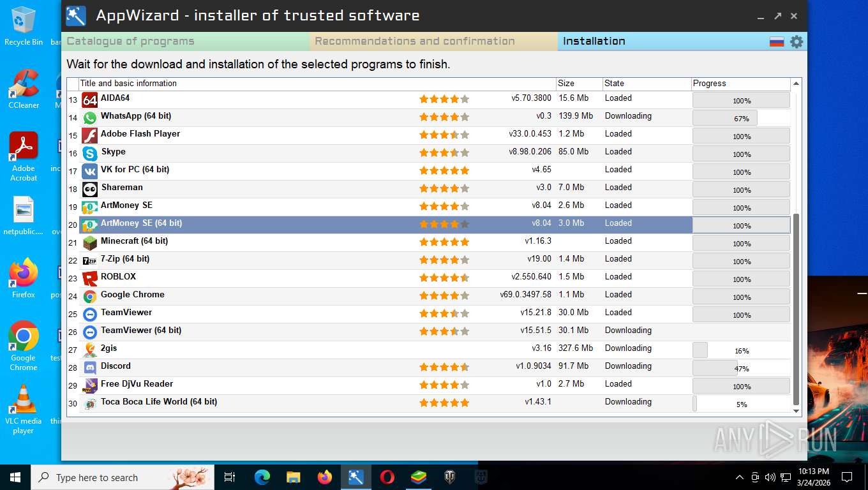Select the Recycle Bin desktop icon

pyautogui.click(x=24, y=26)
